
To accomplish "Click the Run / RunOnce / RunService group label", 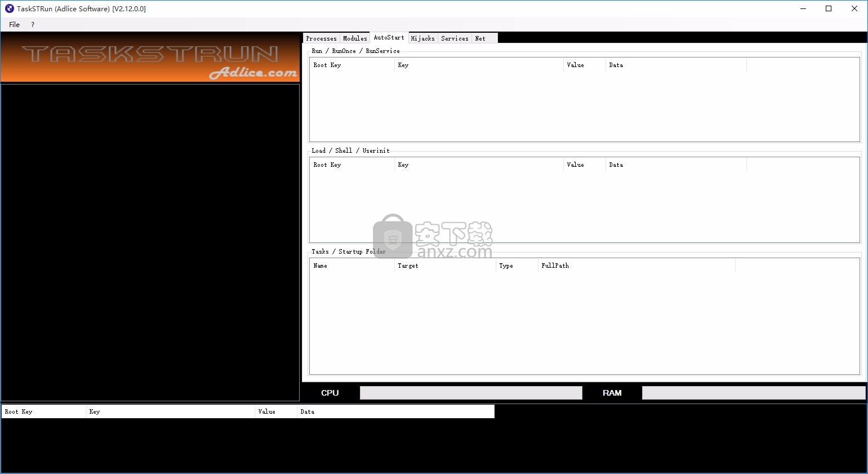I will (x=355, y=51).
